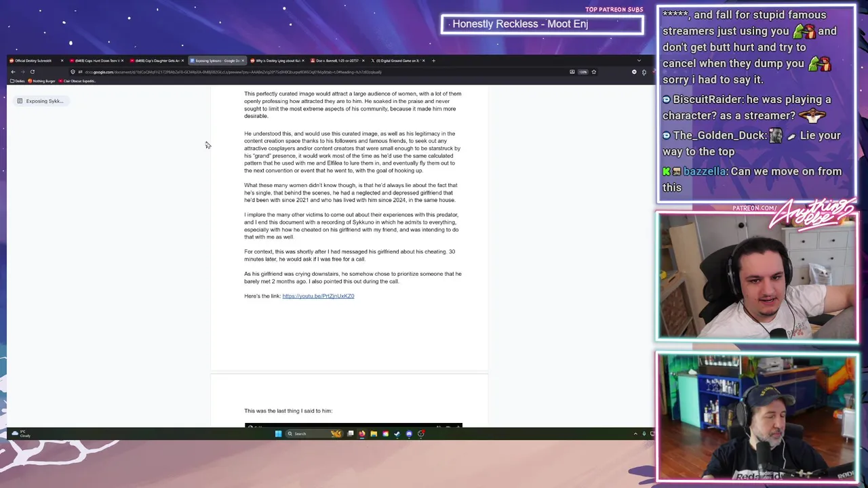Click the taskbar Search box
The width and height of the screenshot is (868, 488).
(x=315, y=434)
